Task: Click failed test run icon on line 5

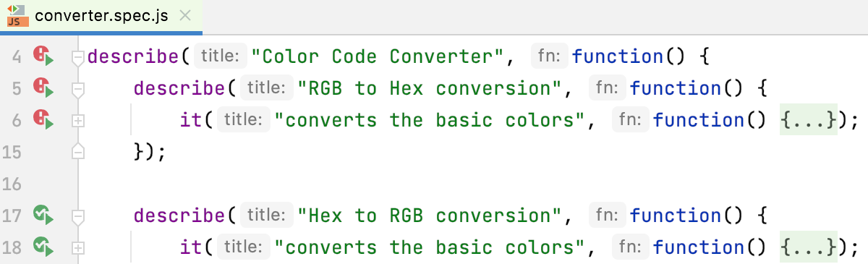Action: click(x=43, y=88)
